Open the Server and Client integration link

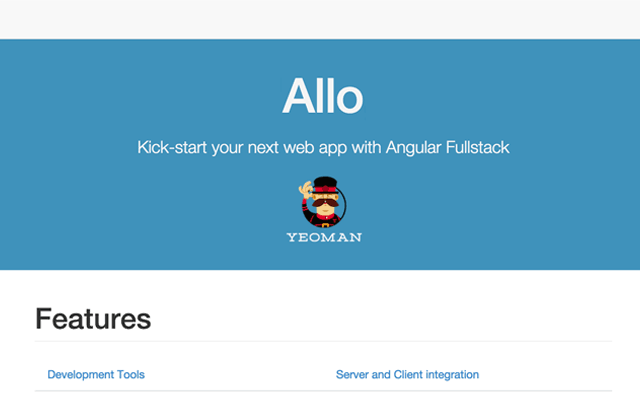(x=407, y=374)
